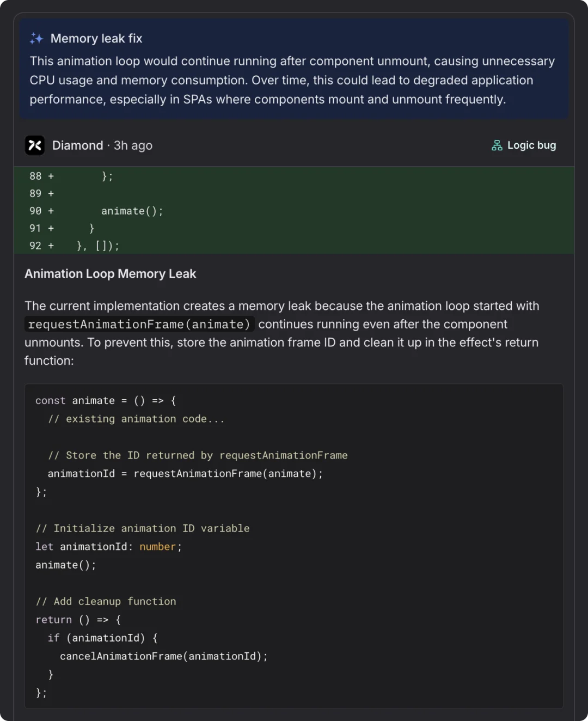Open the Logic bug category label
Image resolution: width=588 pixels, height=721 pixels.
[x=531, y=145]
